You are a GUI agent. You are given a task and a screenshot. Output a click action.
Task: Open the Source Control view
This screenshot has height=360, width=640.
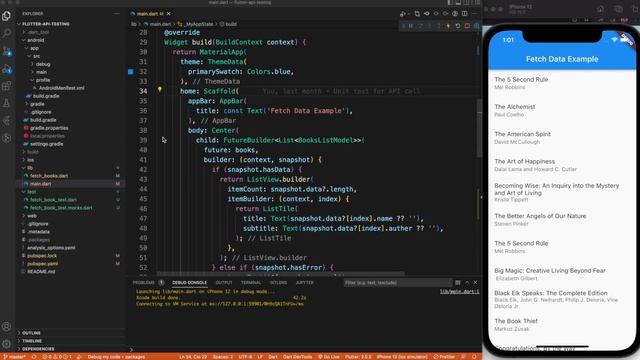click(x=7, y=51)
